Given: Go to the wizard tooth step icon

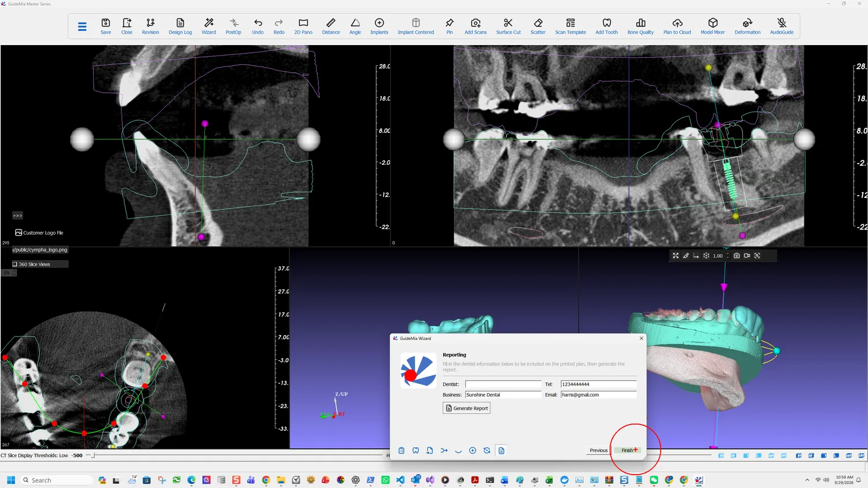Looking at the screenshot, I should tap(415, 450).
